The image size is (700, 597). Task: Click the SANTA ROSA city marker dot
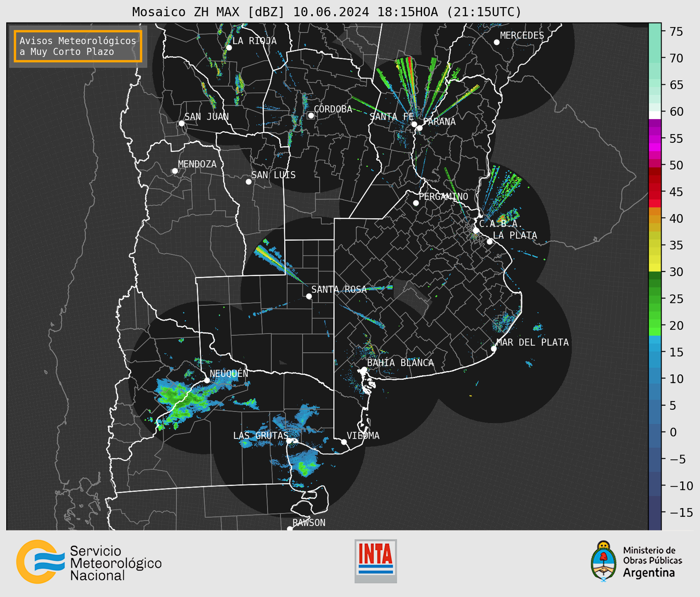[x=309, y=296]
